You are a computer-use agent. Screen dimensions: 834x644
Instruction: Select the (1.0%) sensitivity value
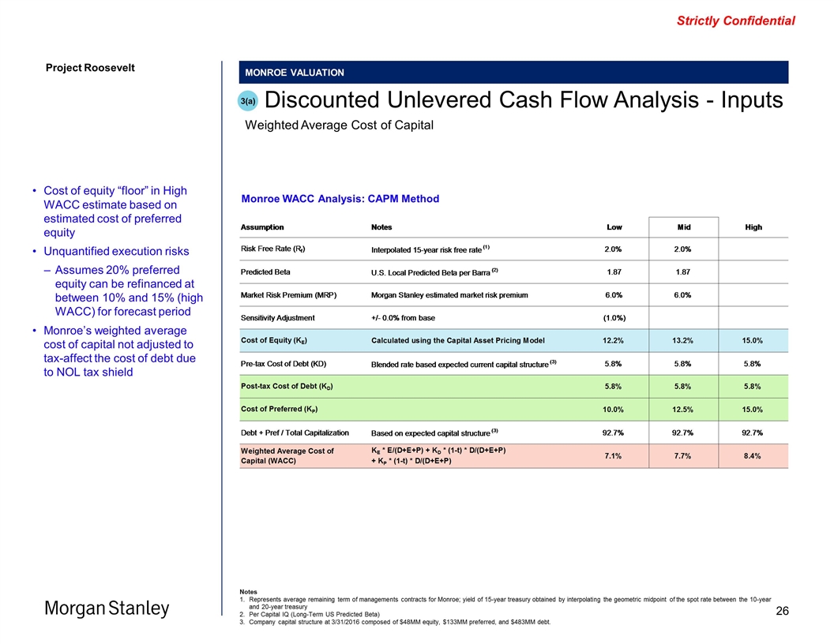tap(614, 318)
